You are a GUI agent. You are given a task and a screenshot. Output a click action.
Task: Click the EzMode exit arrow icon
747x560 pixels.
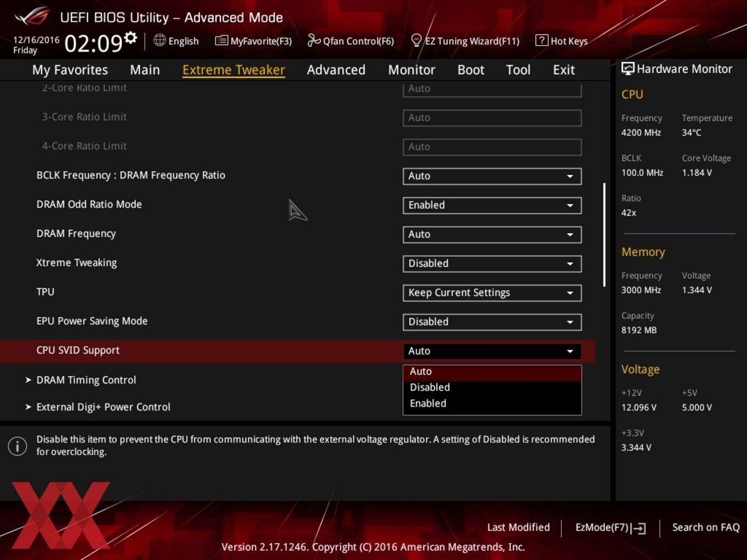(638, 528)
